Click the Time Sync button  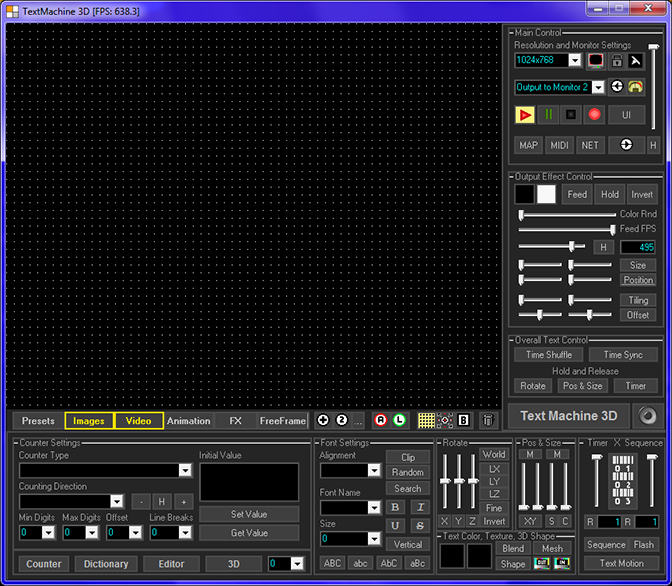(x=623, y=355)
